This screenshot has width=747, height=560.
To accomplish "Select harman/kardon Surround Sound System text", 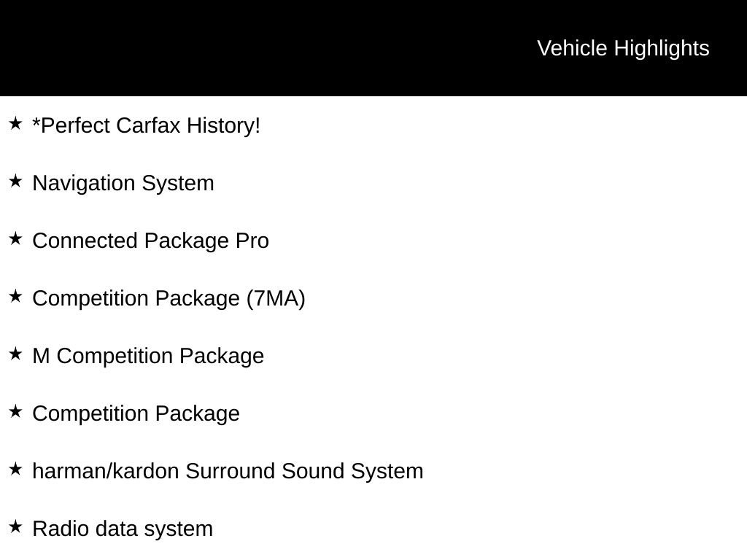I will (228, 472).
